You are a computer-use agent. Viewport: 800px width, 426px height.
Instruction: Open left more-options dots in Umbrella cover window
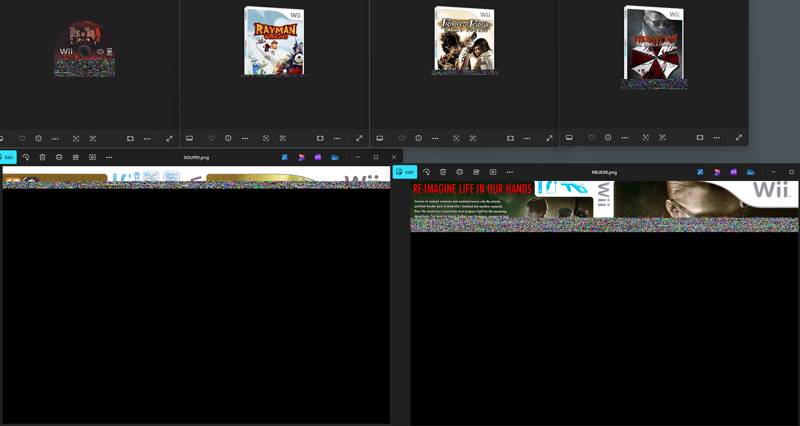point(624,138)
